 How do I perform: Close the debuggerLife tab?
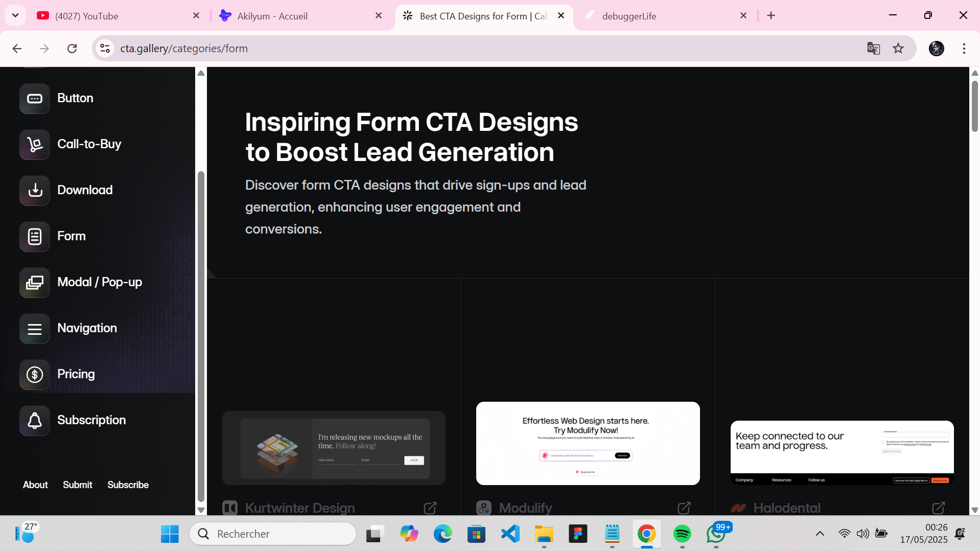coord(743,16)
